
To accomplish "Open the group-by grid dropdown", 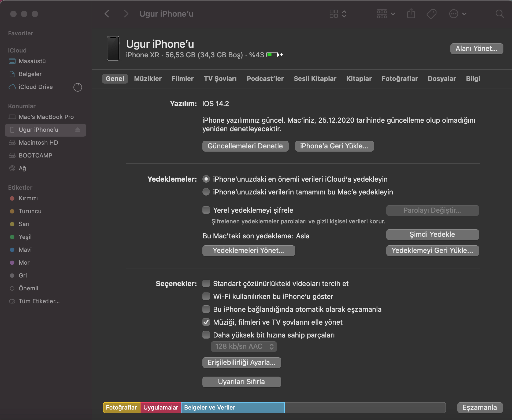I will (386, 14).
